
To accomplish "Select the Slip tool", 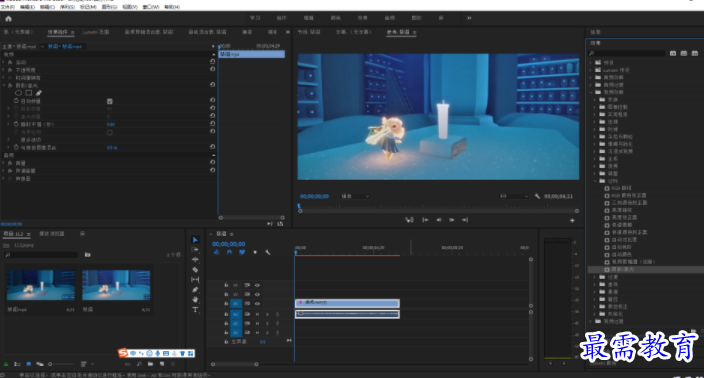I will (x=195, y=280).
